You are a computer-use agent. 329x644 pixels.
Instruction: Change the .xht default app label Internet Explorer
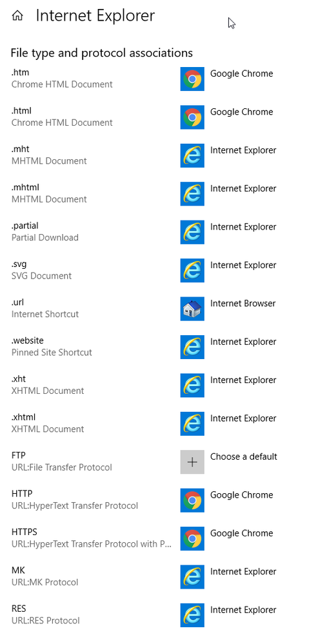coord(243,380)
